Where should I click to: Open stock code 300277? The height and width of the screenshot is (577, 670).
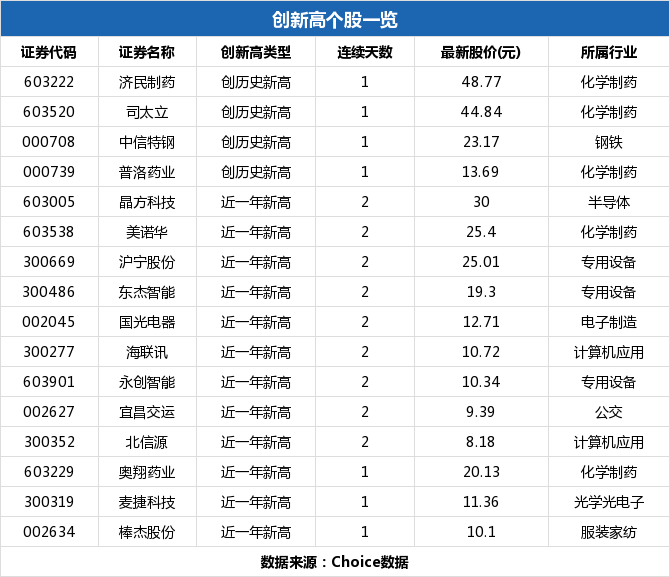(48, 352)
